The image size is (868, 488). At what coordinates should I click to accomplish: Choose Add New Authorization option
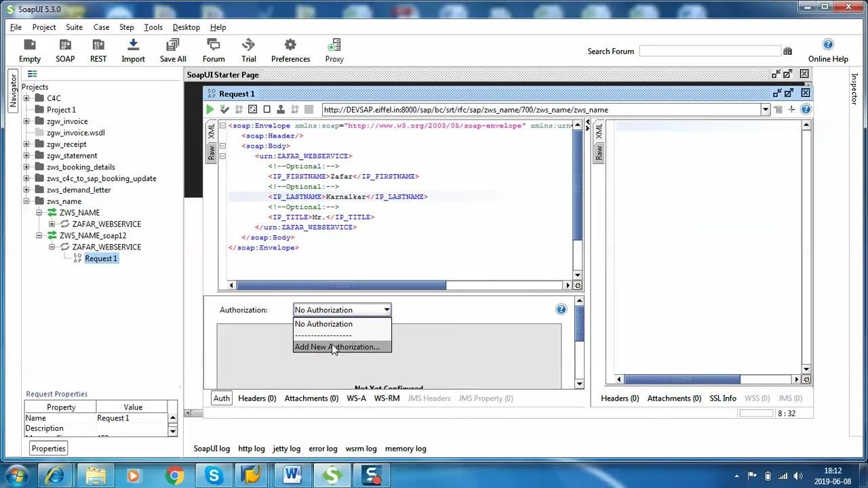pos(342,347)
